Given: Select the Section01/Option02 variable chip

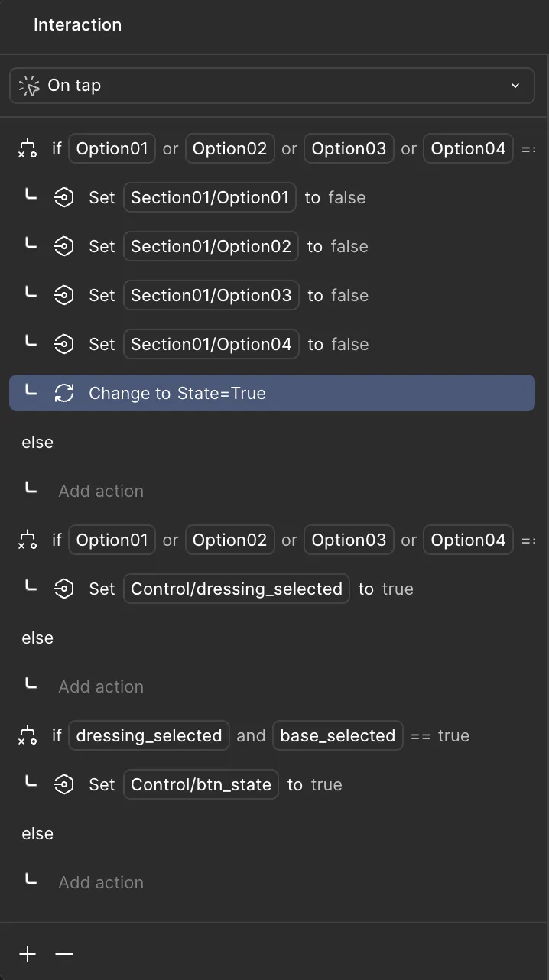Looking at the screenshot, I should point(211,247).
